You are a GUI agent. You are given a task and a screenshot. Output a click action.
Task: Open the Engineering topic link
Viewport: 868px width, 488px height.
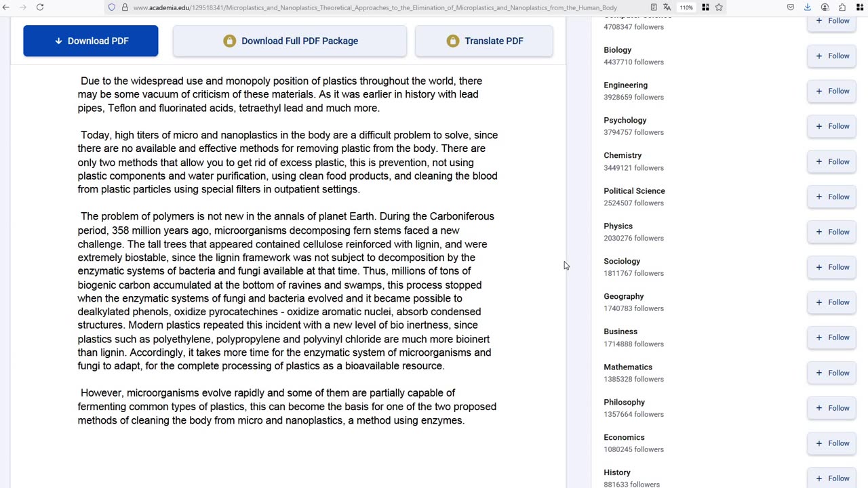625,85
